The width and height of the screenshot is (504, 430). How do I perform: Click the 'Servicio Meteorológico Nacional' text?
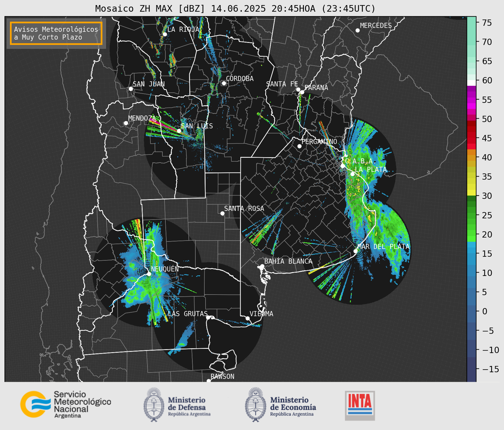click(82, 402)
